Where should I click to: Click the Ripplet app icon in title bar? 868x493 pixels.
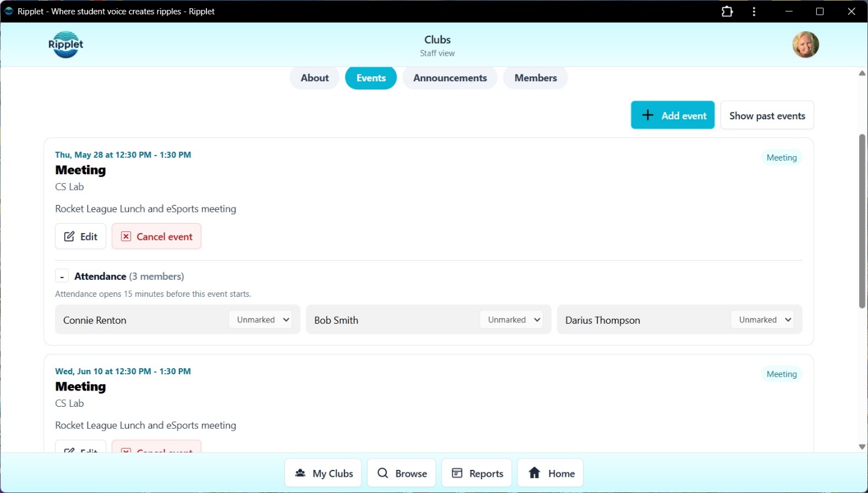(x=9, y=11)
